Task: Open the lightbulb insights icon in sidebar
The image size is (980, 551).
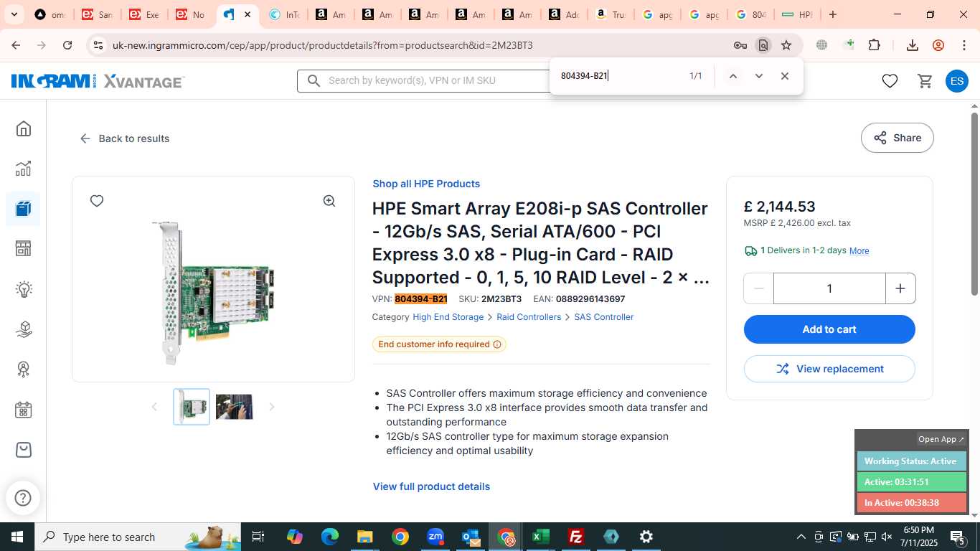Action: click(24, 289)
